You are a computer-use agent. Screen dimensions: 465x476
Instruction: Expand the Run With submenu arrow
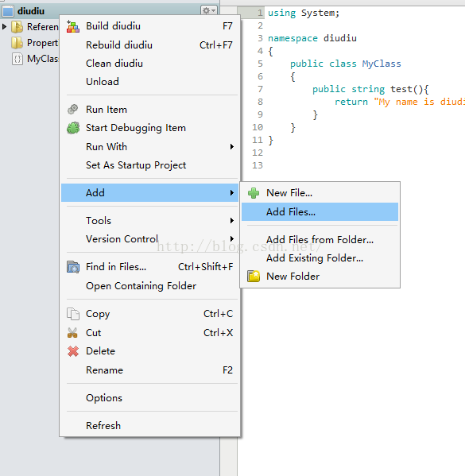[232, 147]
